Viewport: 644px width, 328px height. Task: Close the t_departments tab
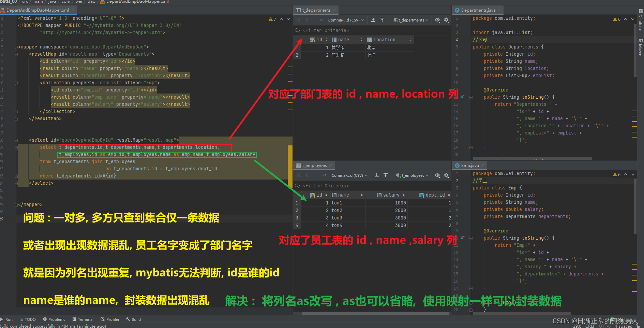click(x=334, y=10)
